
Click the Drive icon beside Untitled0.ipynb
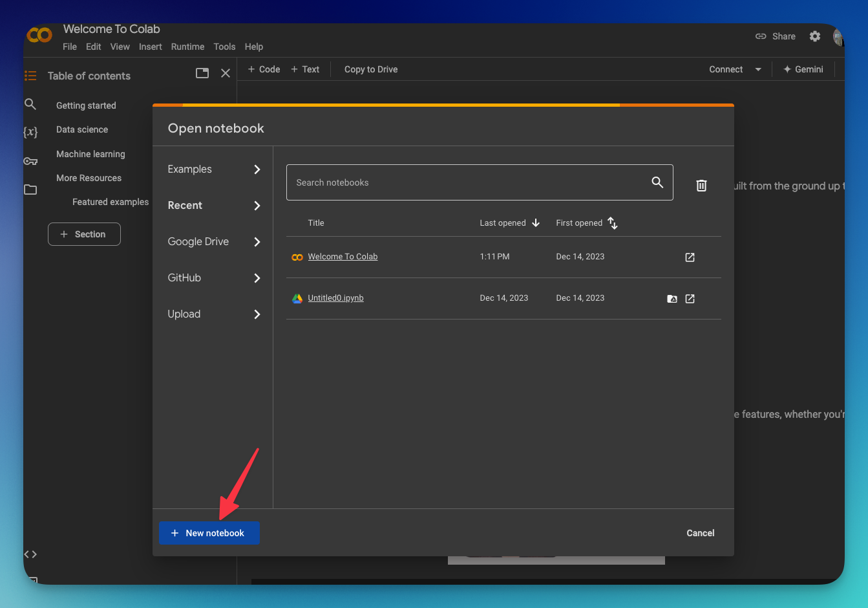[297, 299]
